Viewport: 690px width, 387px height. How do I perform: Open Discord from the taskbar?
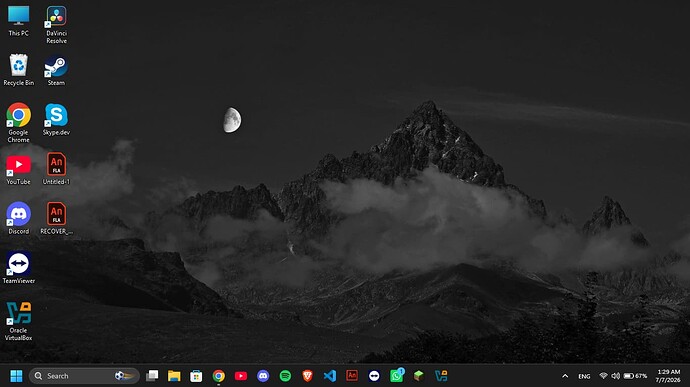click(263, 376)
